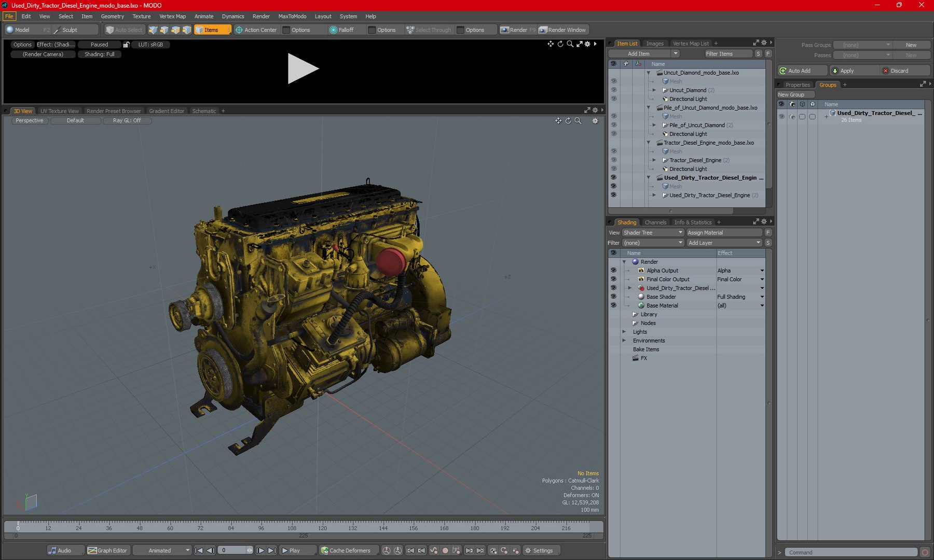The width and height of the screenshot is (934, 560).
Task: Open the Texture menu
Action: tap(141, 16)
